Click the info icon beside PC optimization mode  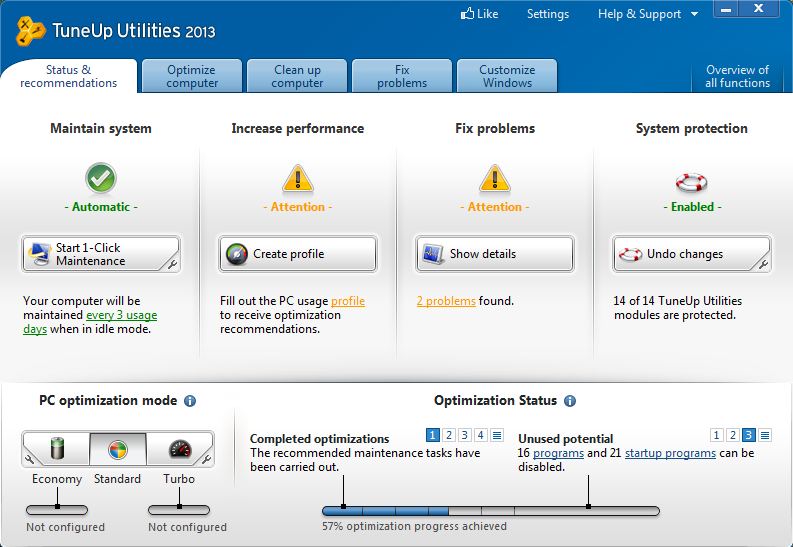pos(190,401)
